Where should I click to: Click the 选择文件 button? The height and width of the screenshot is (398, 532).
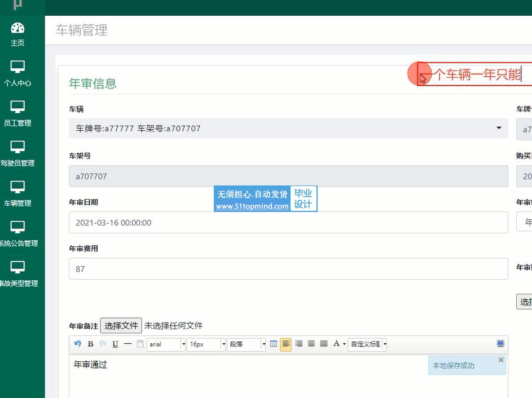121,325
